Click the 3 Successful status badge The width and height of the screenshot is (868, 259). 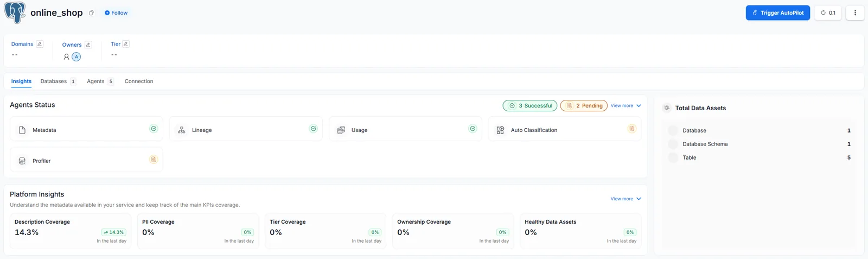(x=530, y=106)
